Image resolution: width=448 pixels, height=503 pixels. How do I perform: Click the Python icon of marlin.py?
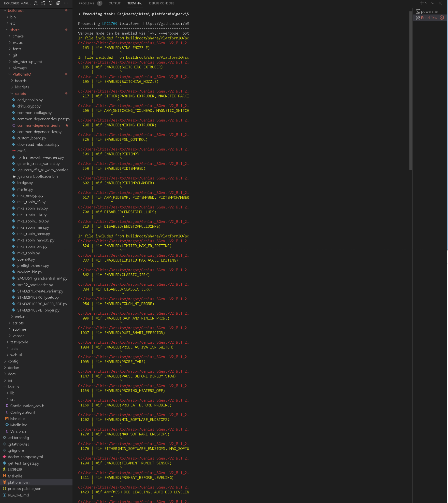pos(14,189)
